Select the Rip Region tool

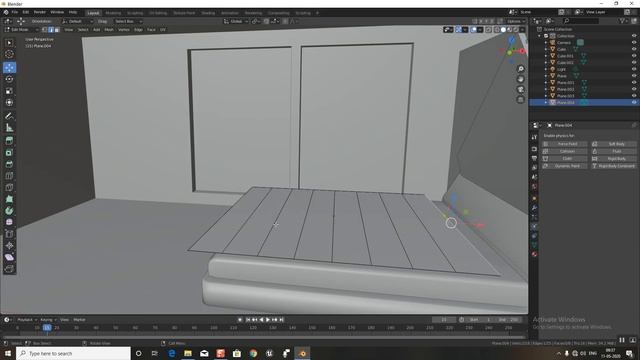[9, 269]
